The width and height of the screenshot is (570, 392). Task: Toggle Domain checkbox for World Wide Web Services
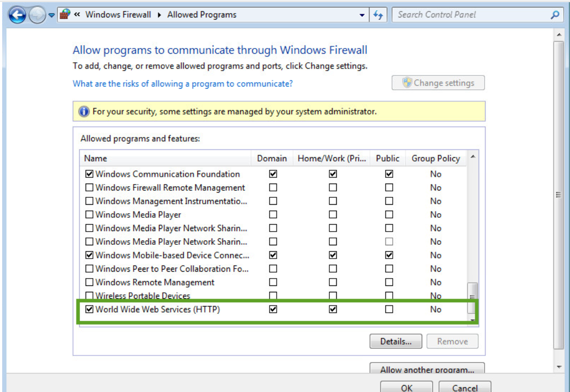(x=273, y=309)
